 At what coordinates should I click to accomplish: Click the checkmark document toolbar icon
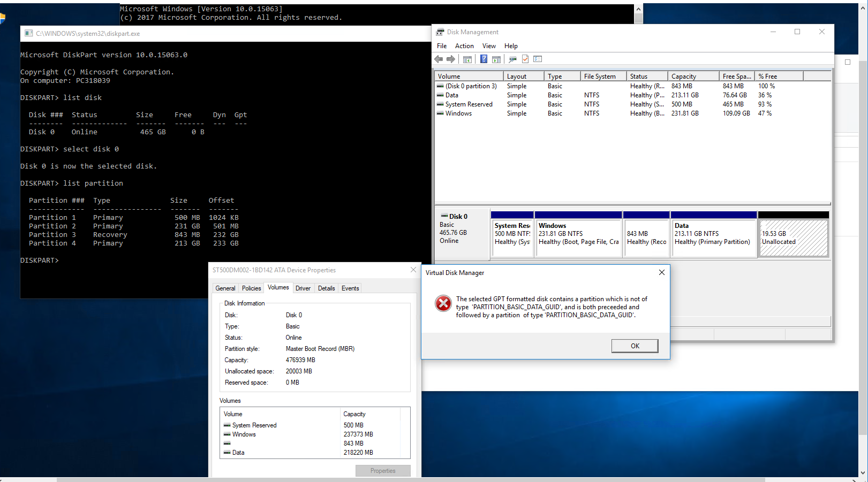tap(525, 59)
